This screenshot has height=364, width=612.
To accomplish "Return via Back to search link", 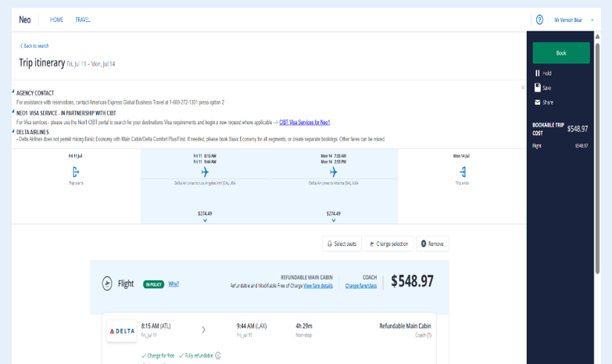I will coord(34,45).
